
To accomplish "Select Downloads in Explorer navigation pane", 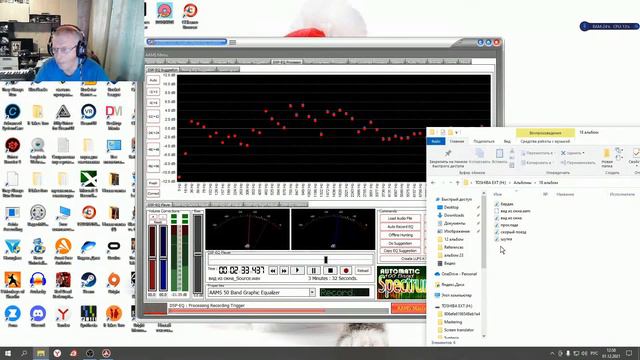I will tap(454, 215).
